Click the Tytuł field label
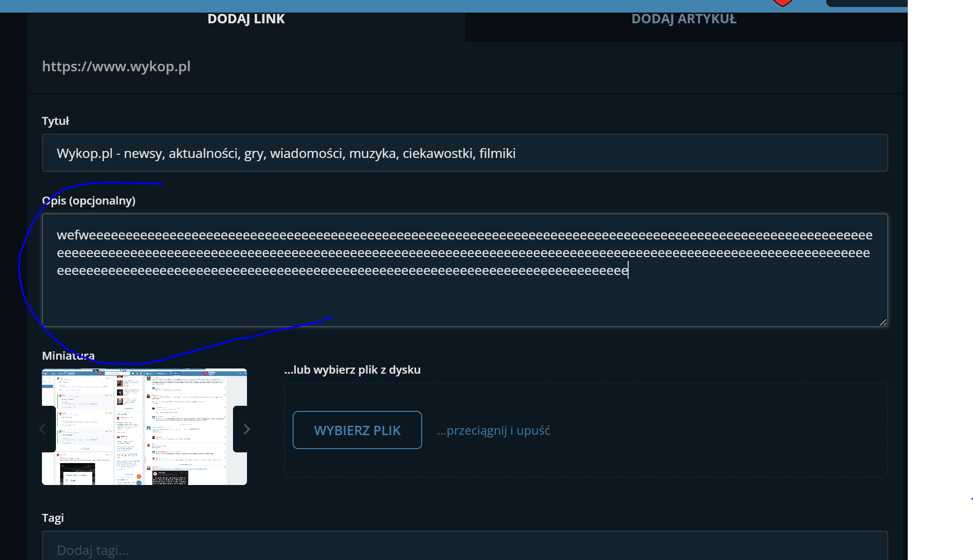This screenshot has width=973, height=560. 55,121
